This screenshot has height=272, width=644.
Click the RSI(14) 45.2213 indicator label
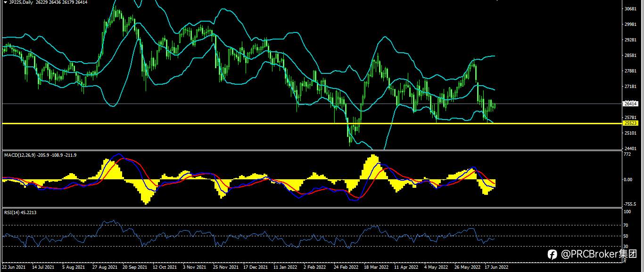(x=20, y=212)
